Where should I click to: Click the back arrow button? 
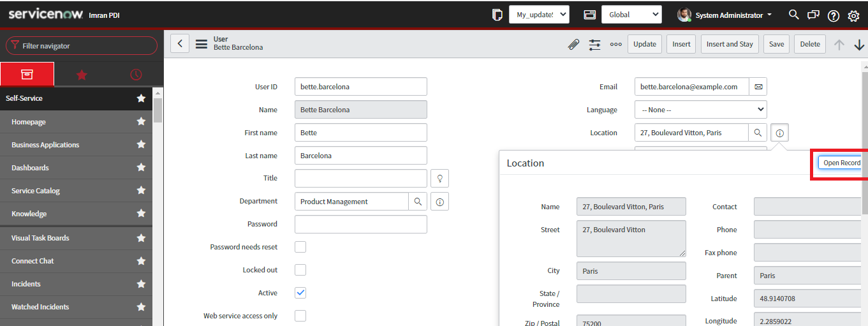pos(180,43)
